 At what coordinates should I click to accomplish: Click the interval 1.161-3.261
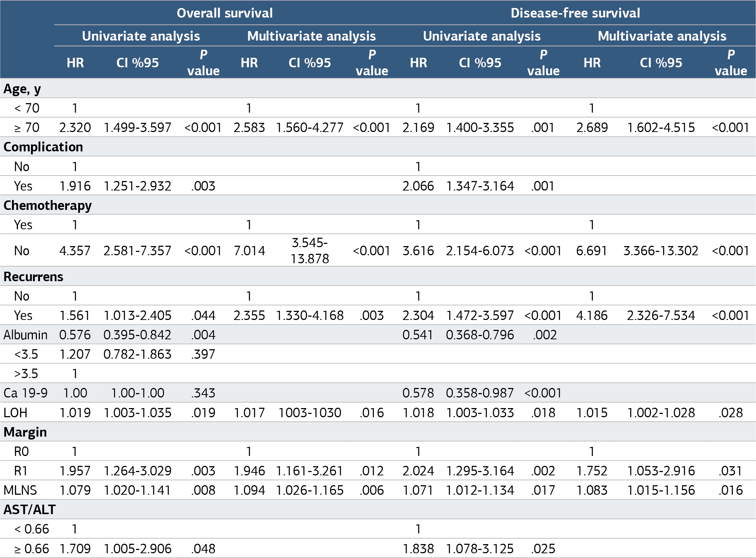(310, 471)
